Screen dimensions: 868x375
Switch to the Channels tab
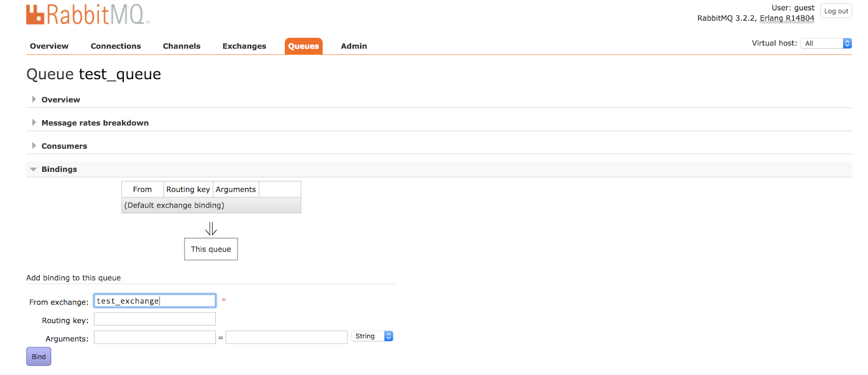pos(182,46)
